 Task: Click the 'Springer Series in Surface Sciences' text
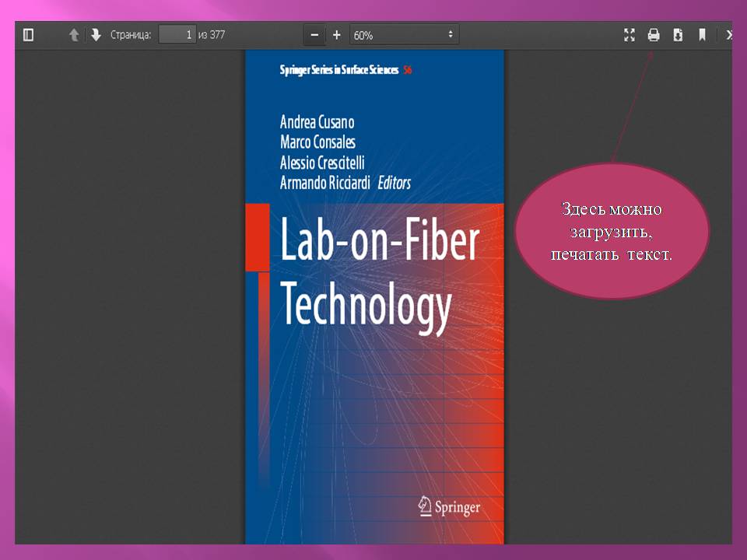338,70
